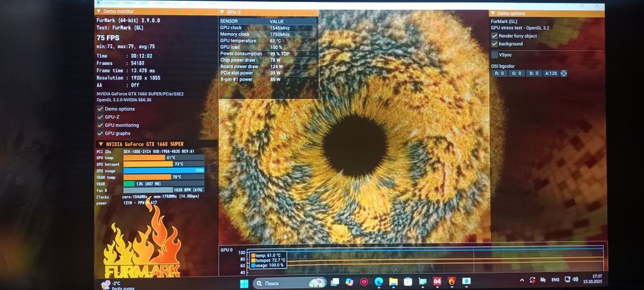This screenshot has width=644, height=290.
Task: Open the volume speaker tray icon
Action: coord(574,279)
